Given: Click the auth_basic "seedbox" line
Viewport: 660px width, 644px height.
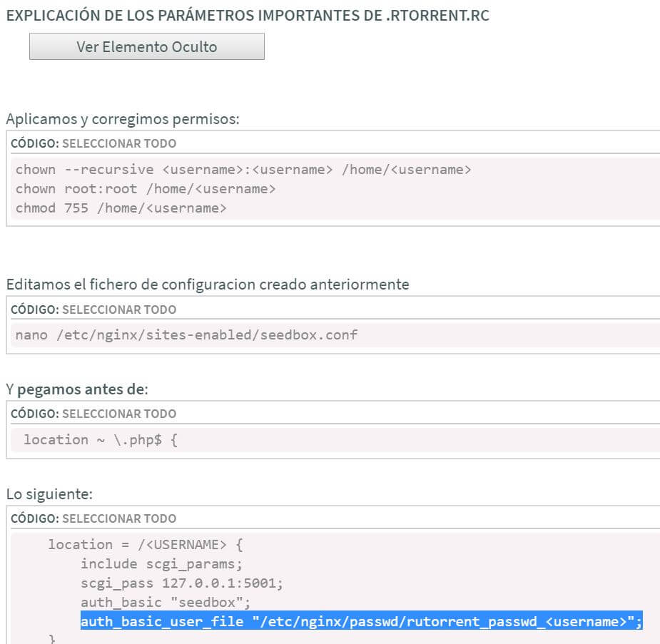Looking at the screenshot, I should pyautogui.click(x=166, y=603).
